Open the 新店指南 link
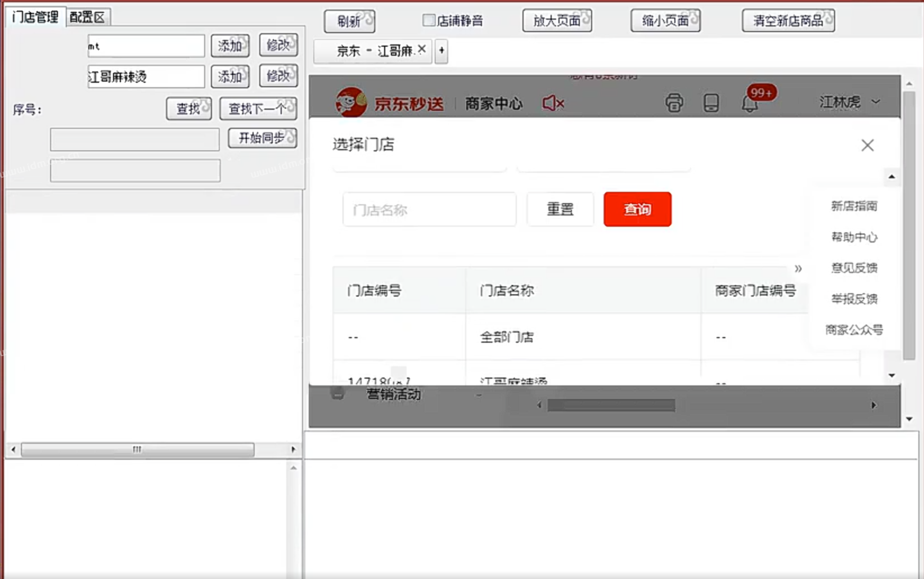Viewport: 924px width, 579px height. tap(854, 206)
